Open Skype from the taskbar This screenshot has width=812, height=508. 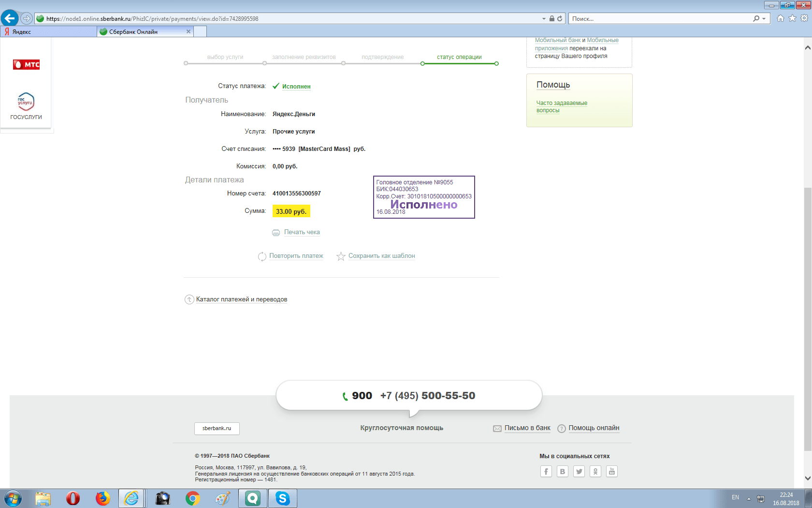pyautogui.click(x=283, y=498)
